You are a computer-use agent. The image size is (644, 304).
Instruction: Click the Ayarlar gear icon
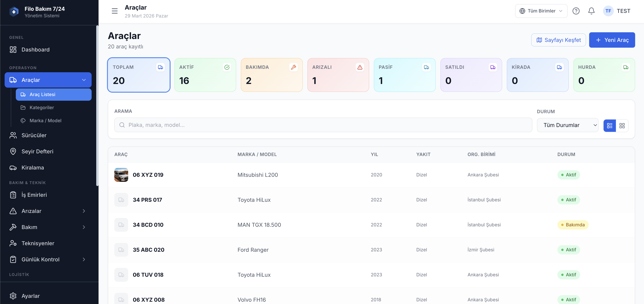click(x=13, y=296)
